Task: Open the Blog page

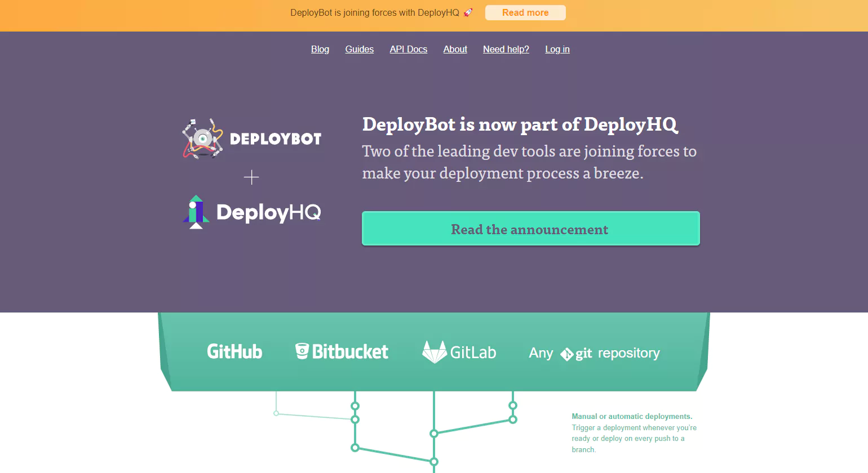Action: (320, 50)
